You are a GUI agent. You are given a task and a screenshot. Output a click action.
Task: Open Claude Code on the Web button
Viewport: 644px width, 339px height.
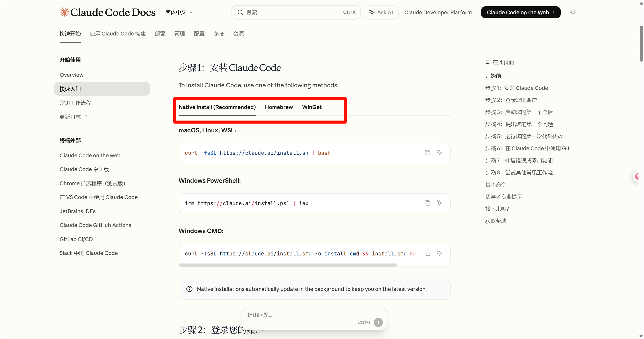coord(520,12)
